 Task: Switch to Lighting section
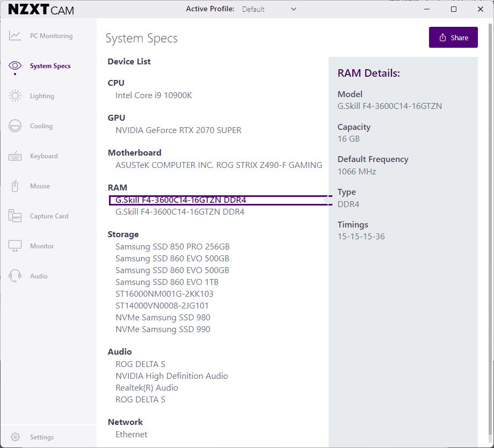pyautogui.click(x=42, y=96)
